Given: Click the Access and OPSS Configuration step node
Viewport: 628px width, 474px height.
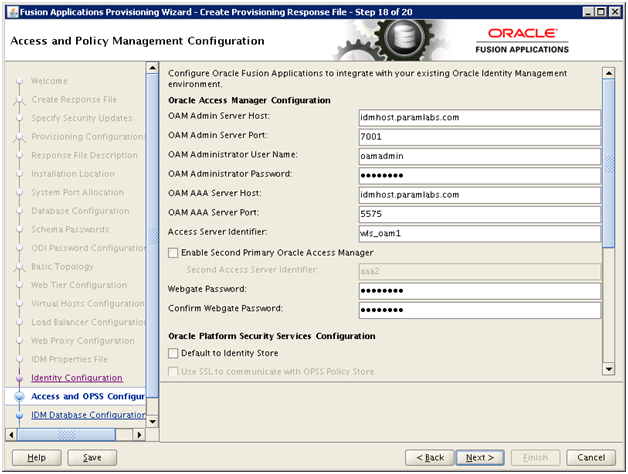Looking at the screenshot, I should (x=19, y=396).
